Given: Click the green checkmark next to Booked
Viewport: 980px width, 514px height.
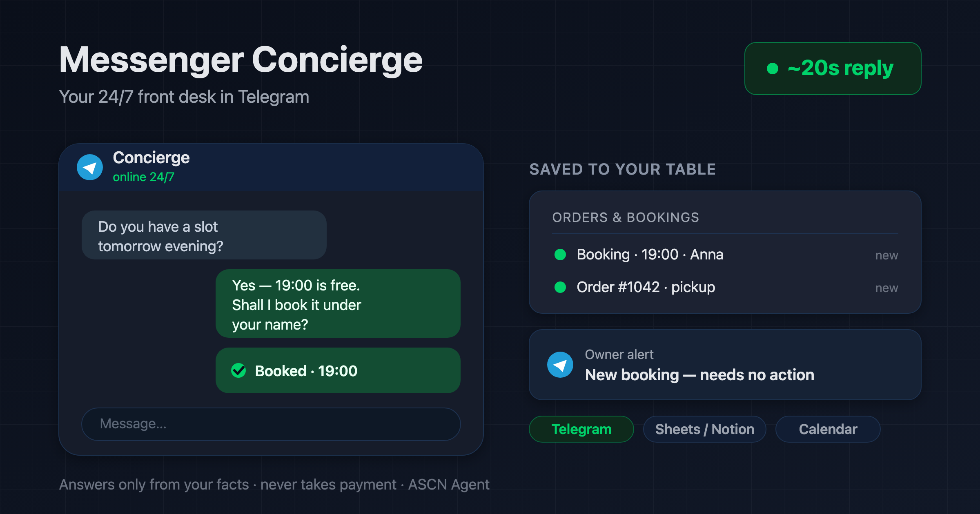Looking at the screenshot, I should (x=238, y=370).
